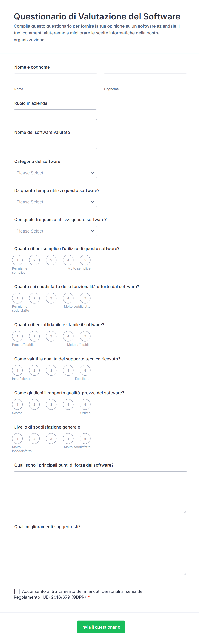
Task: Rate overall satisfaction as 4
Action: point(68,439)
